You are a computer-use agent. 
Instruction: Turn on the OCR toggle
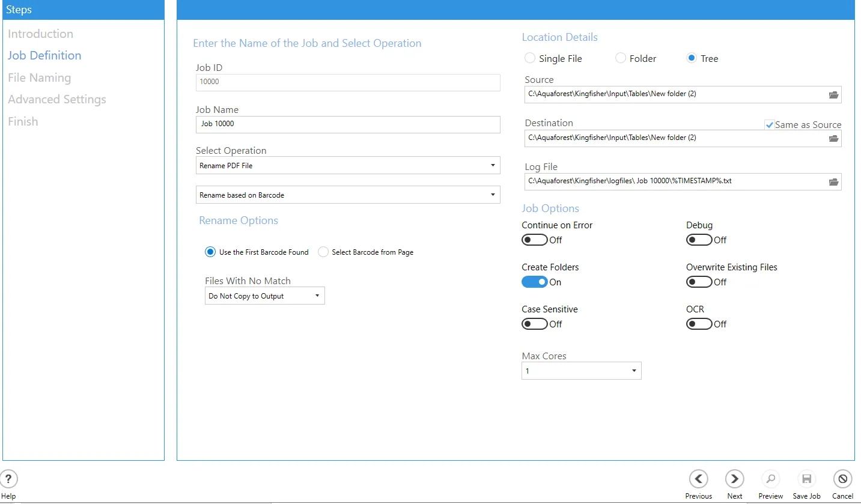pos(699,324)
